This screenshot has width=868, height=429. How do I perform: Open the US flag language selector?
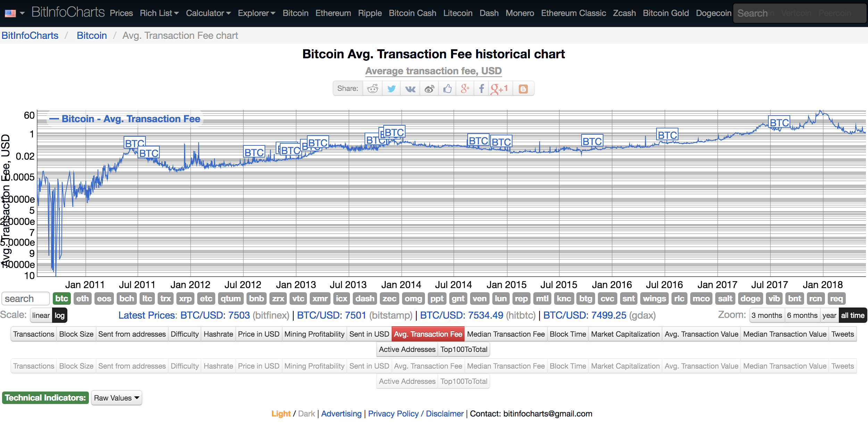coord(14,13)
